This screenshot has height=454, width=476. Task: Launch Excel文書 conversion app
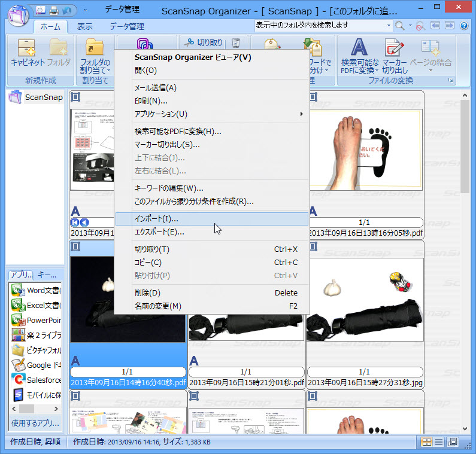click(36, 305)
